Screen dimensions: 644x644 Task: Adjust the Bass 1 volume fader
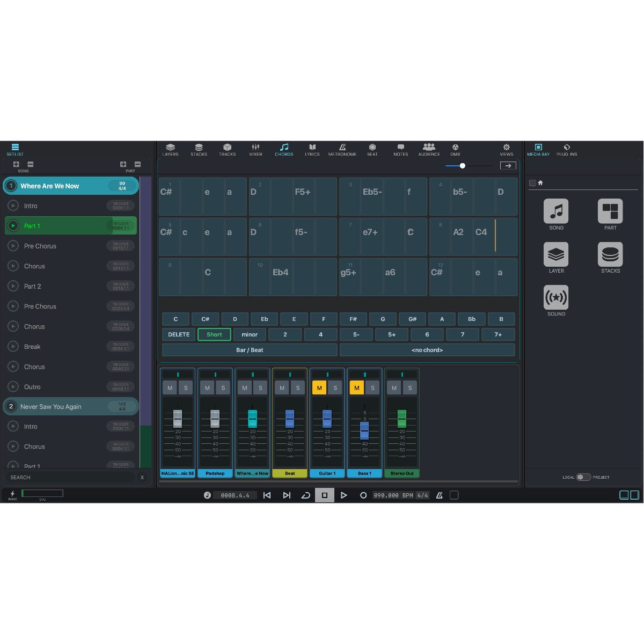tap(364, 430)
